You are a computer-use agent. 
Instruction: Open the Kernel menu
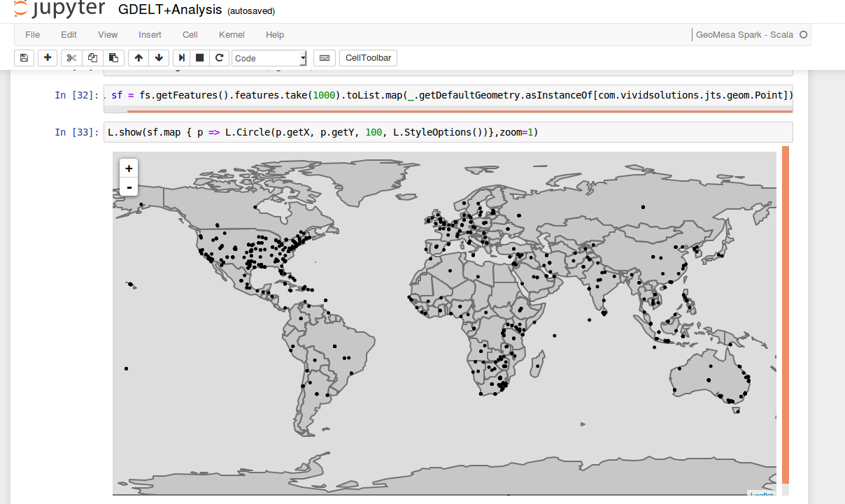231,34
